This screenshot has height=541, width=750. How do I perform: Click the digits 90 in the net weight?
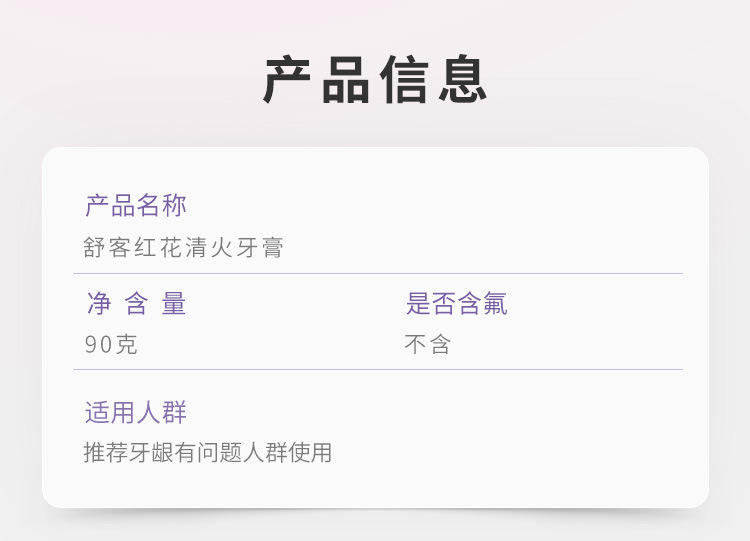[x=98, y=345]
